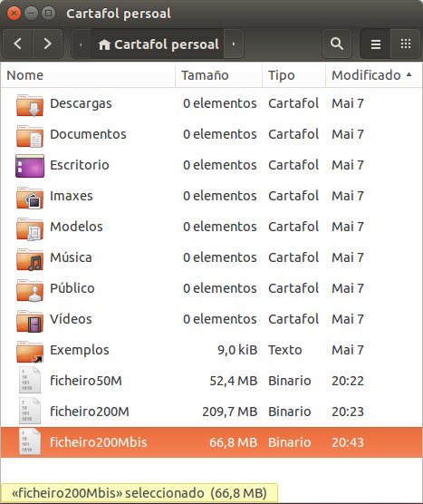Click the Modelos folder icon
423x504 pixels.
click(30, 228)
